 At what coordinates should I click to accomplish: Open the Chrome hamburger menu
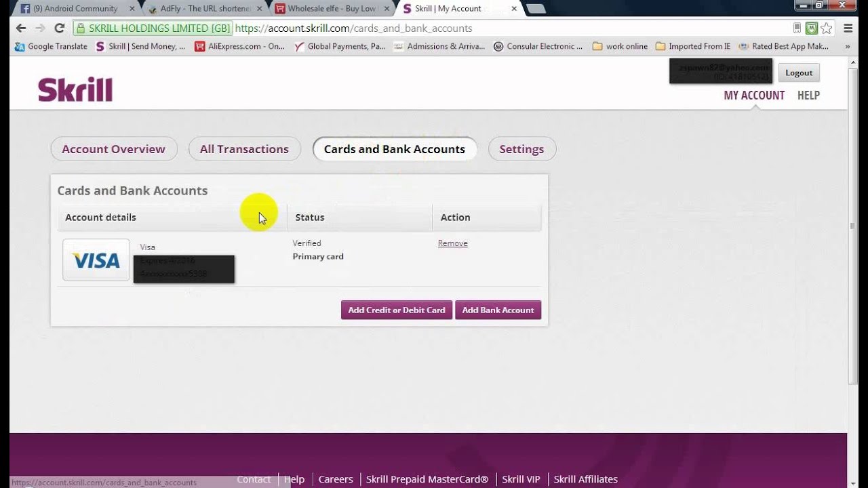pyautogui.click(x=848, y=28)
